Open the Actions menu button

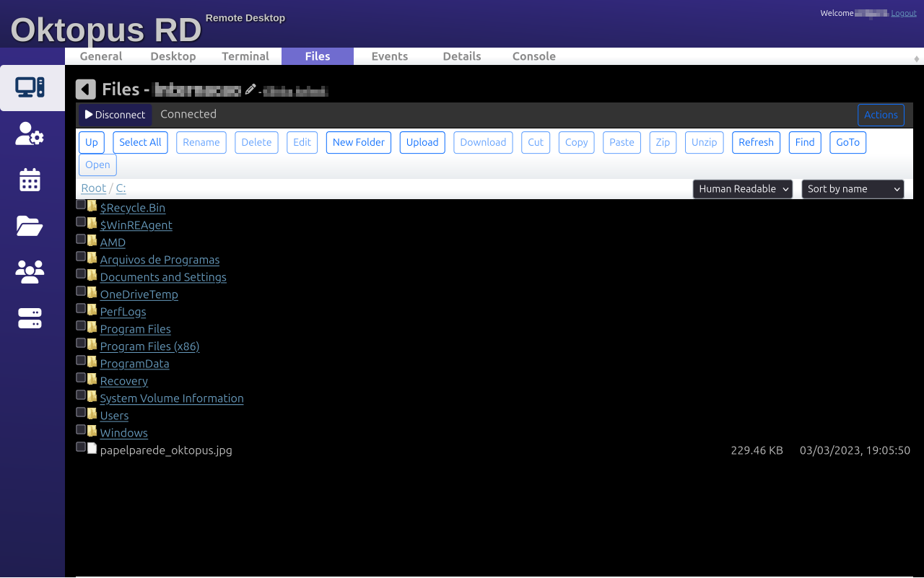click(881, 115)
